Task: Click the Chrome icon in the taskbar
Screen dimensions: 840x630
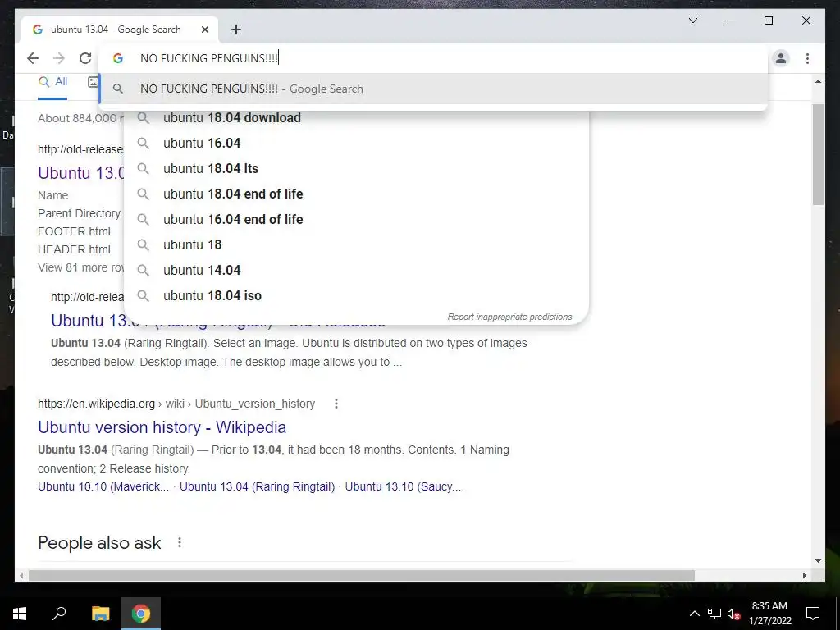Action: (x=141, y=614)
